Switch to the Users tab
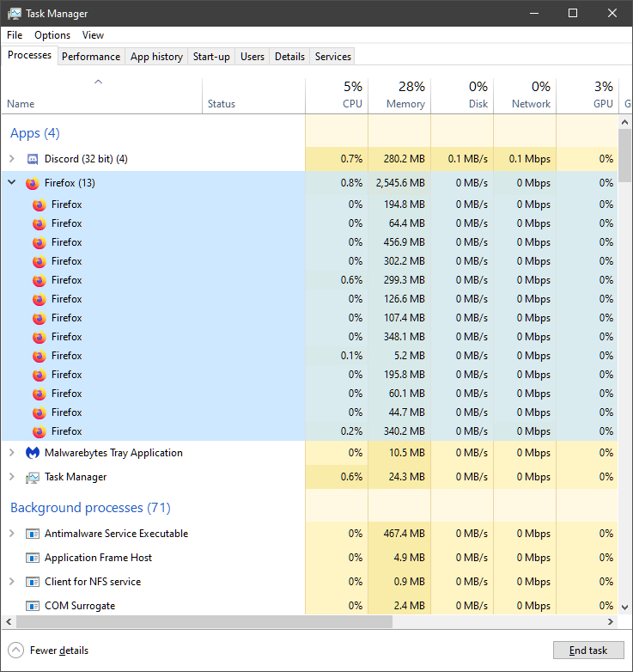The image size is (633, 672). (253, 57)
